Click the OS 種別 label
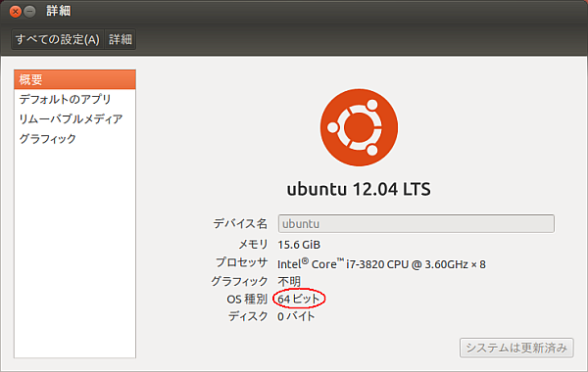The image size is (588, 372). point(247,300)
